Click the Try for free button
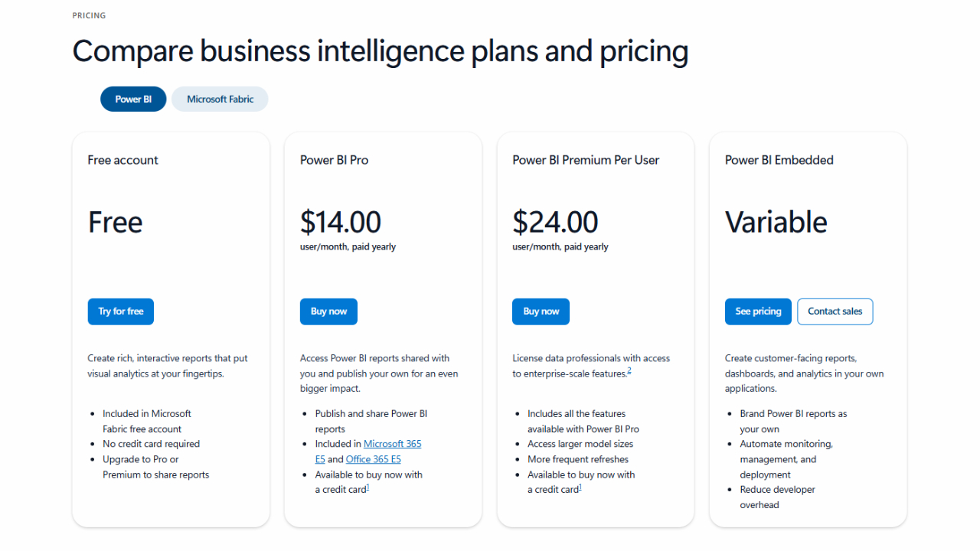 (x=121, y=311)
